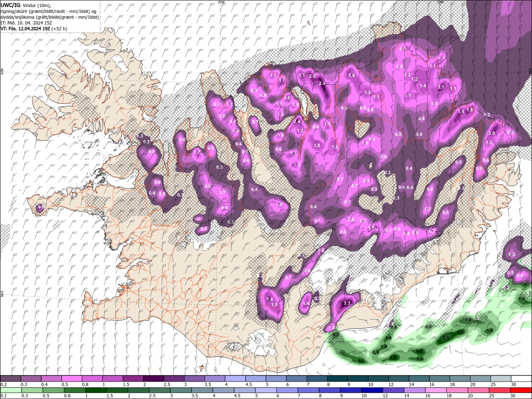Click the 'slydda/snjókoma' legend description line
Image resolution: width=532 pixels, height=399 pixels.
tap(50, 17)
